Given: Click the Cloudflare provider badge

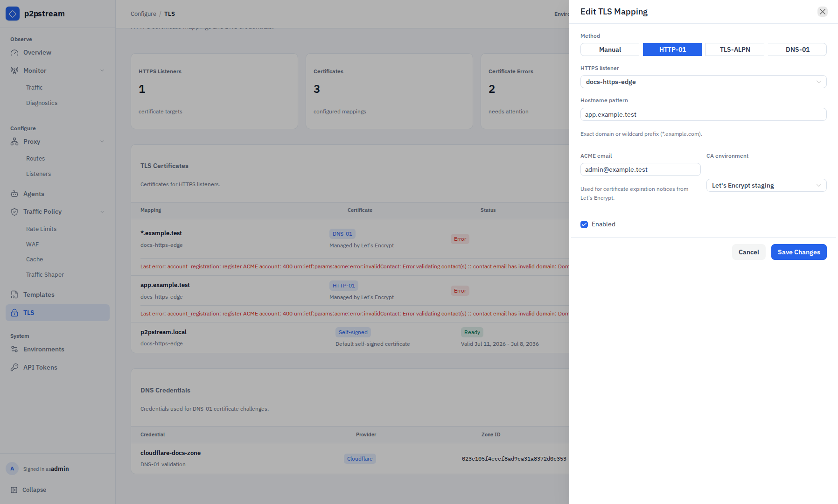Looking at the screenshot, I should coord(360,459).
